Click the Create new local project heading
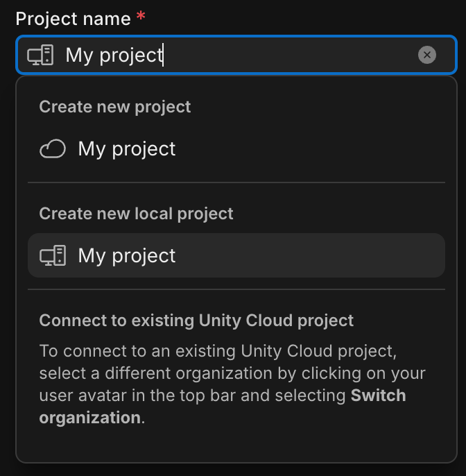Screen dimensions: 466x476 coord(136,214)
